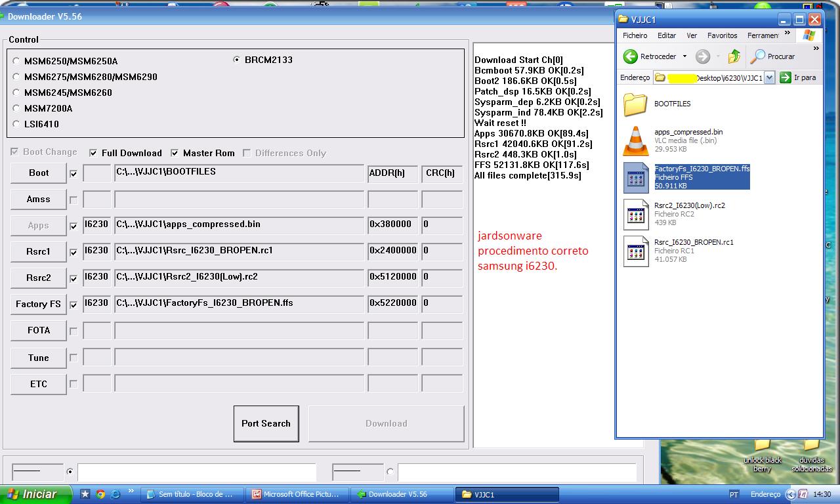Uncheck the Master Rom checkbox
Image resolution: width=840 pixels, height=504 pixels.
coord(175,153)
